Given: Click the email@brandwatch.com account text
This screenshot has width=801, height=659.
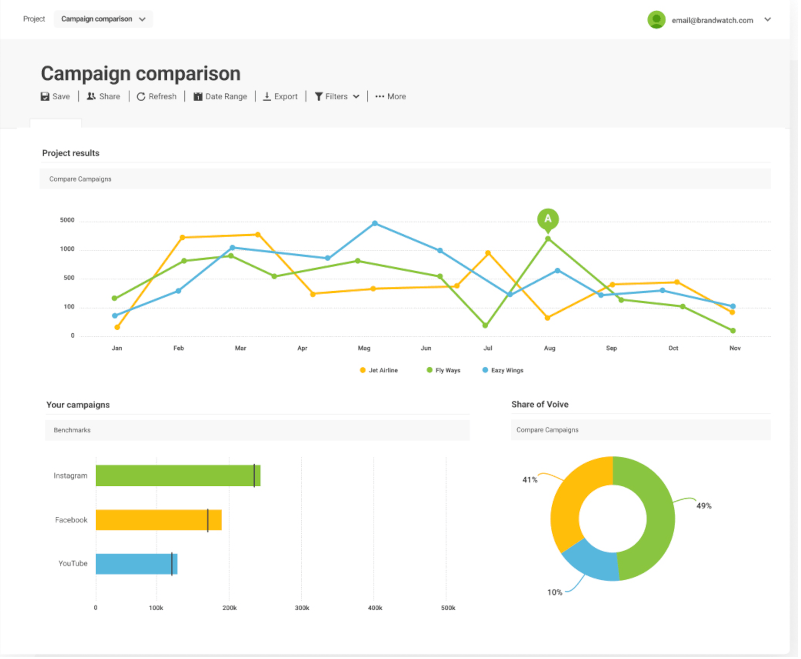Looking at the screenshot, I should 712,20.
